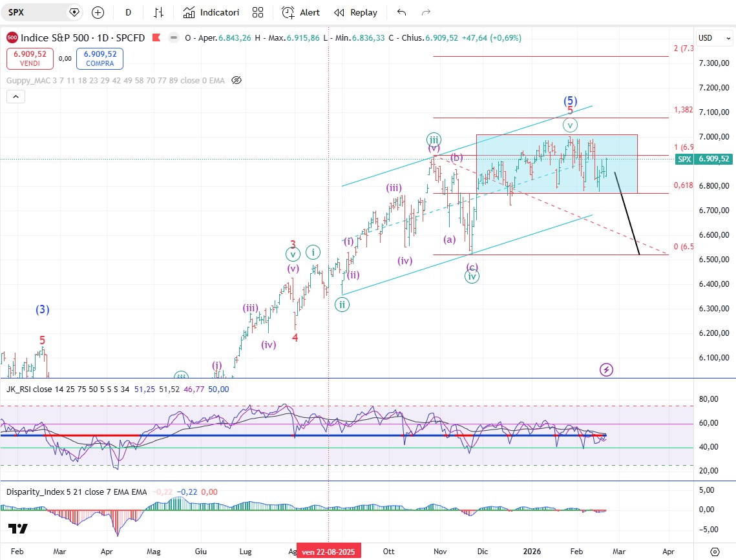Undo the last chart action

coord(401,13)
